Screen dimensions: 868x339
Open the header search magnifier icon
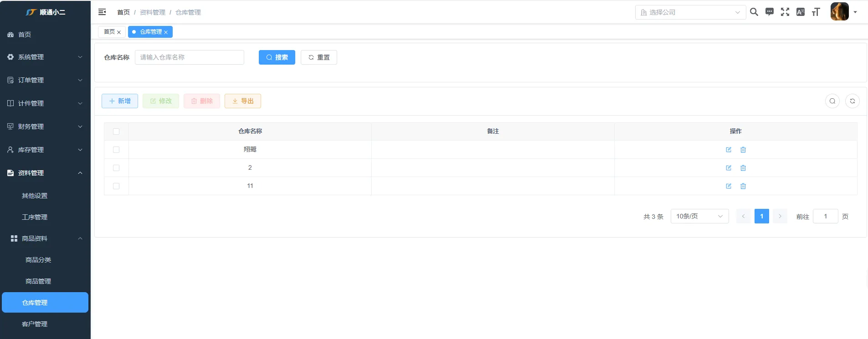point(754,12)
